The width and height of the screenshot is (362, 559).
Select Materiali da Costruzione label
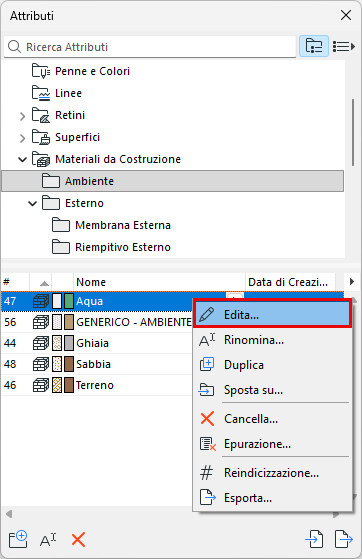click(118, 159)
